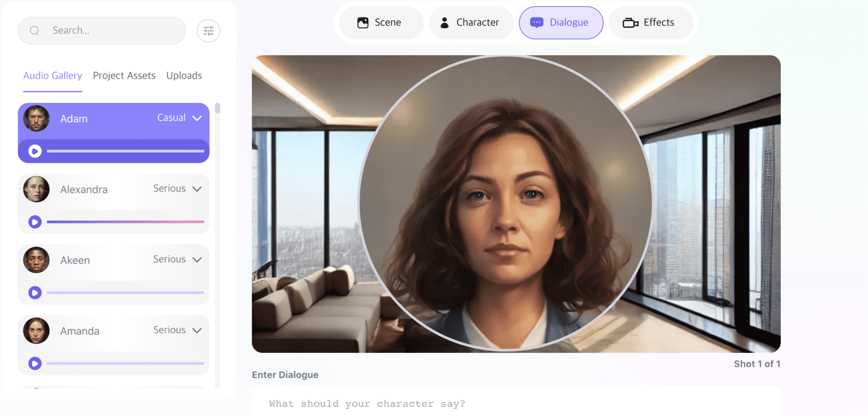
Task: Seek on Adam's audio progress bar
Action: coord(125,151)
